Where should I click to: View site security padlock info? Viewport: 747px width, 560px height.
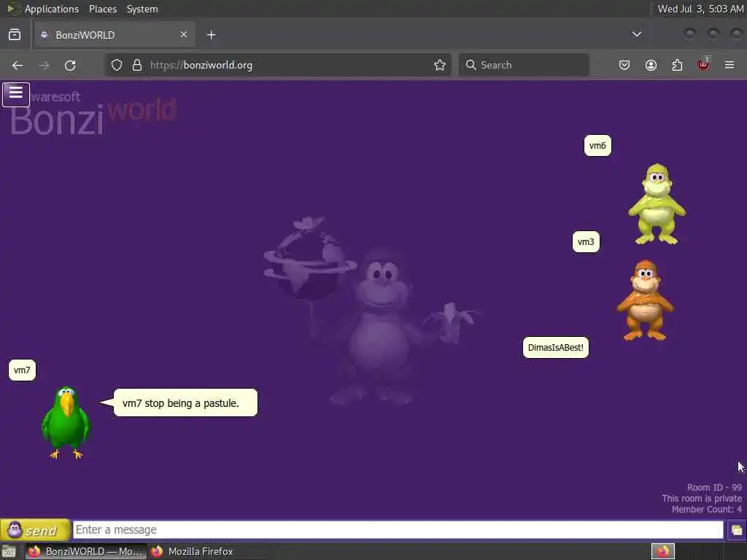click(137, 65)
